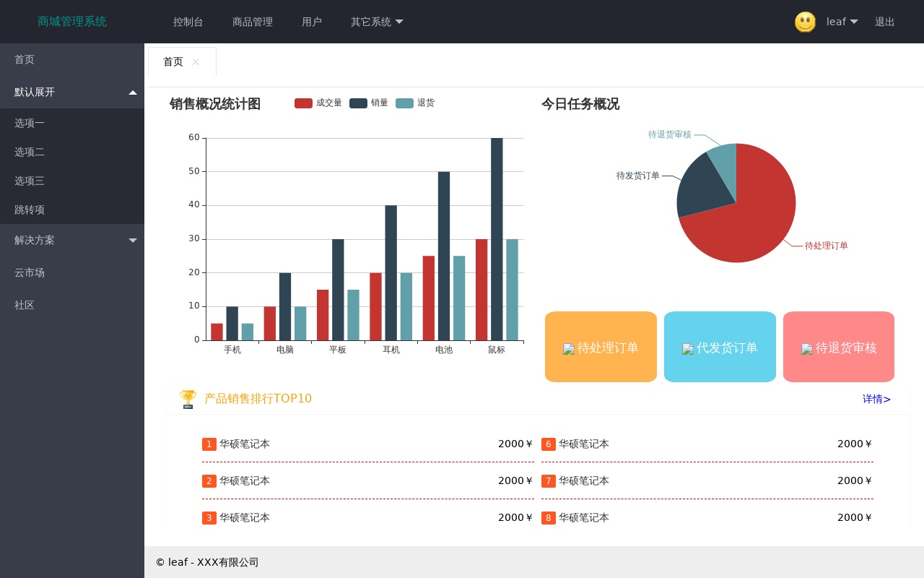Click rank badge 7 in product list
The image size is (924, 578).
(x=549, y=481)
